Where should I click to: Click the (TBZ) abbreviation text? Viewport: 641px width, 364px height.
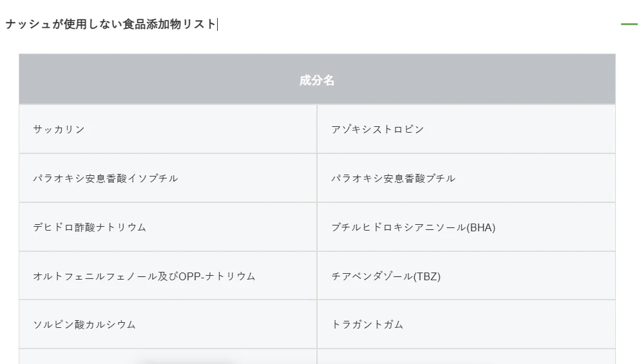pos(427,276)
